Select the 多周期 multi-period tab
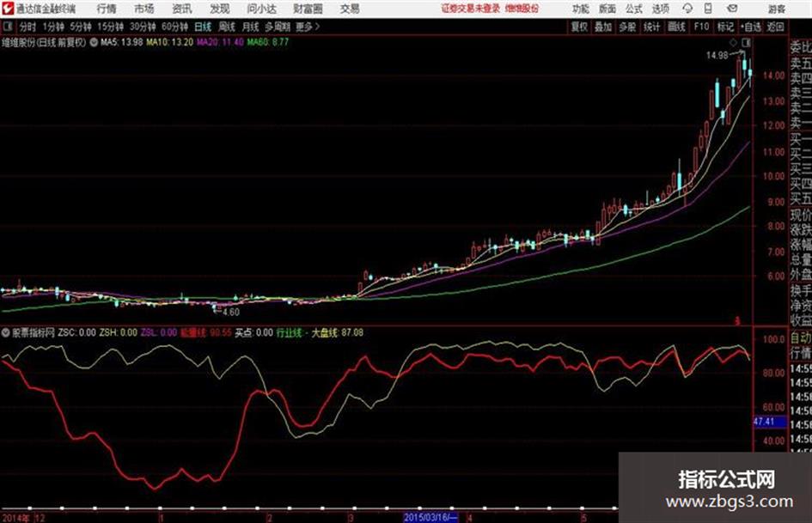 pos(278,27)
